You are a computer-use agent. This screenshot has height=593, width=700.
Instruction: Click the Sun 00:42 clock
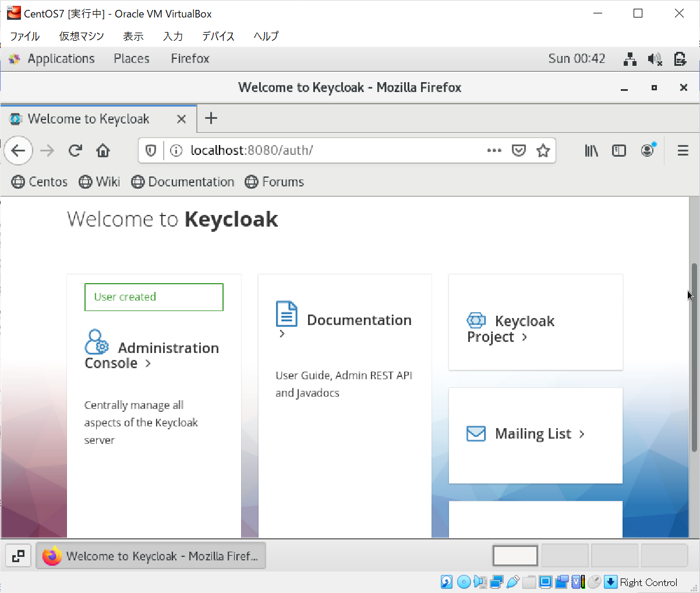pyautogui.click(x=577, y=59)
